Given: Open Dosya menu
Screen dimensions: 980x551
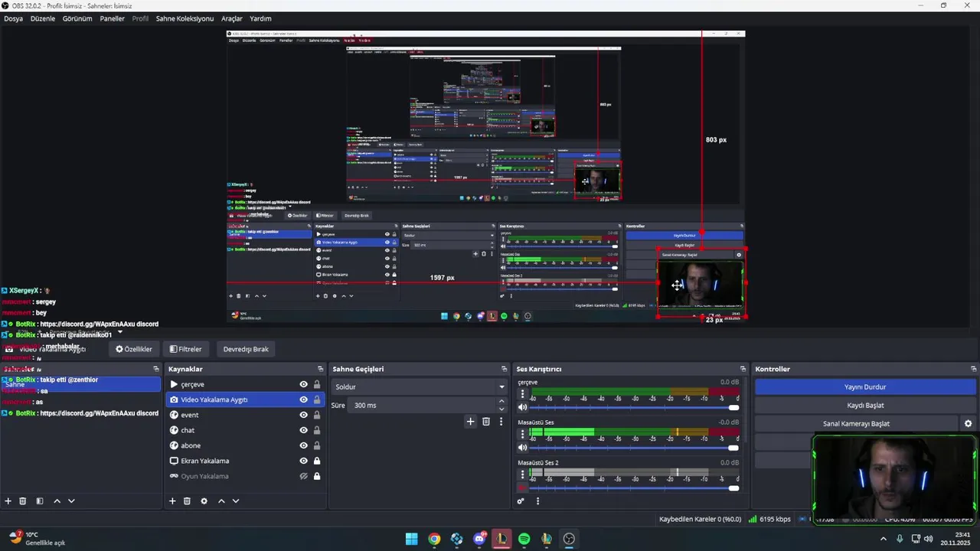Looking at the screenshot, I should tap(13, 18).
